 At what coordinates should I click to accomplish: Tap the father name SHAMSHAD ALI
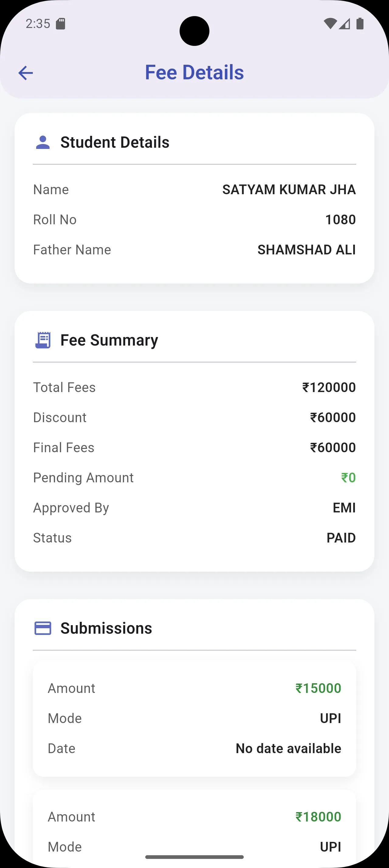coord(306,250)
